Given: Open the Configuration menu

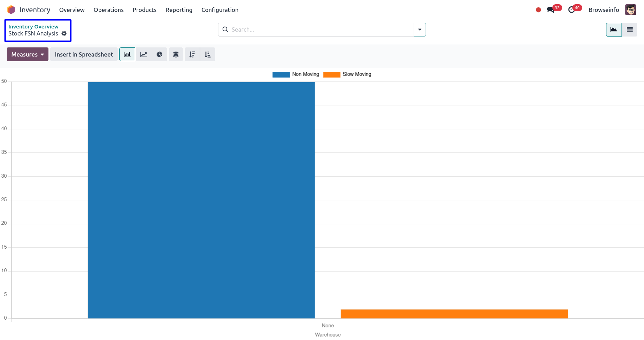Looking at the screenshot, I should pyautogui.click(x=220, y=10).
